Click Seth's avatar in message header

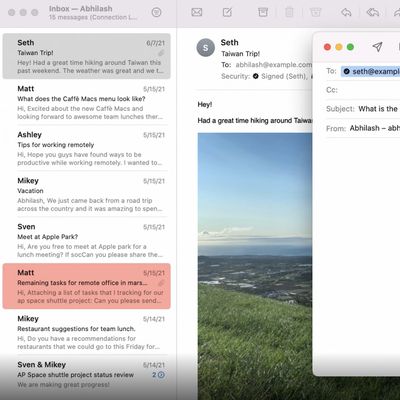205,48
